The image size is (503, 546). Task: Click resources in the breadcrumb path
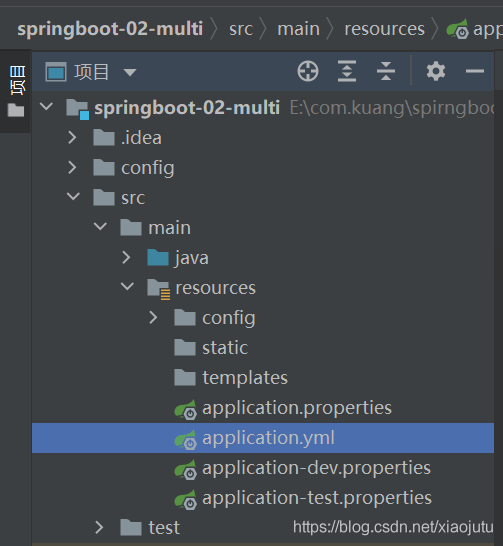[x=384, y=29]
